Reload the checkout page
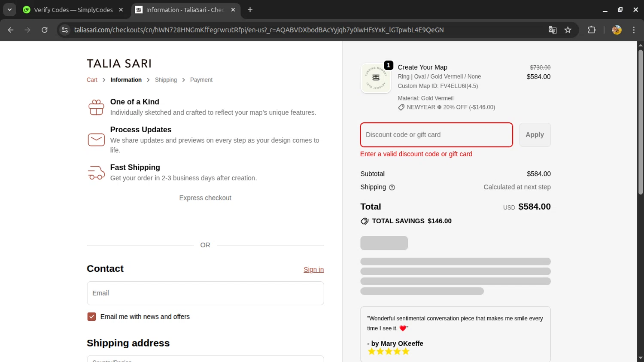The height and width of the screenshot is (362, 644). 45,30
